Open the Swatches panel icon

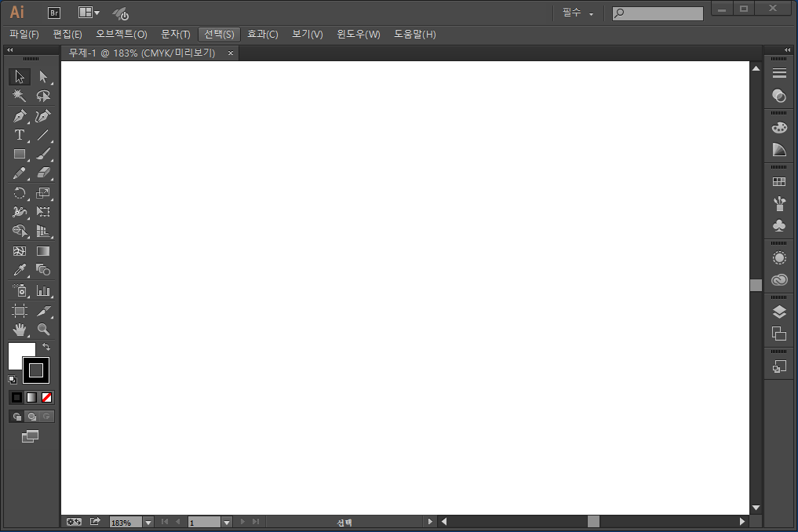click(x=779, y=182)
